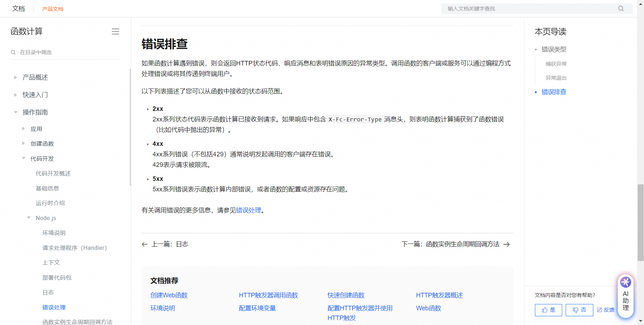This screenshot has width=644, height=325.
Task: Click 产品文档 header link
Action: pyautogui.click(x=53, y=9)
